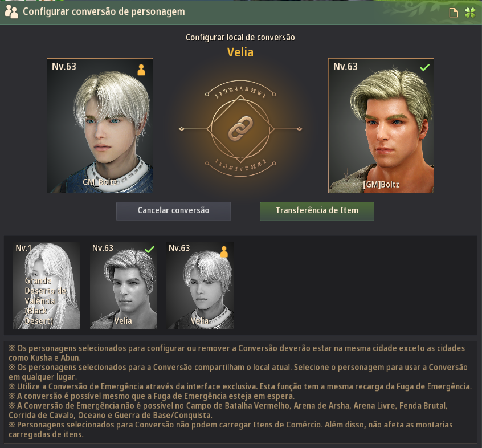The height and width of the screenshot is (448, 482).
Task: Choose the Nv.1 Grande Deserto de Valência character
Action: click(x=46, y=286)
